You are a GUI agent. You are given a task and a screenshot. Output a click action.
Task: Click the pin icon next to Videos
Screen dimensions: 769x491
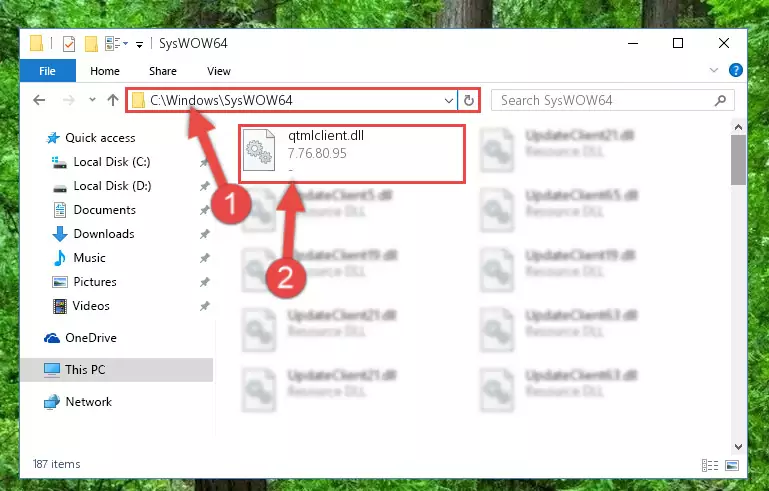(205, 306)
